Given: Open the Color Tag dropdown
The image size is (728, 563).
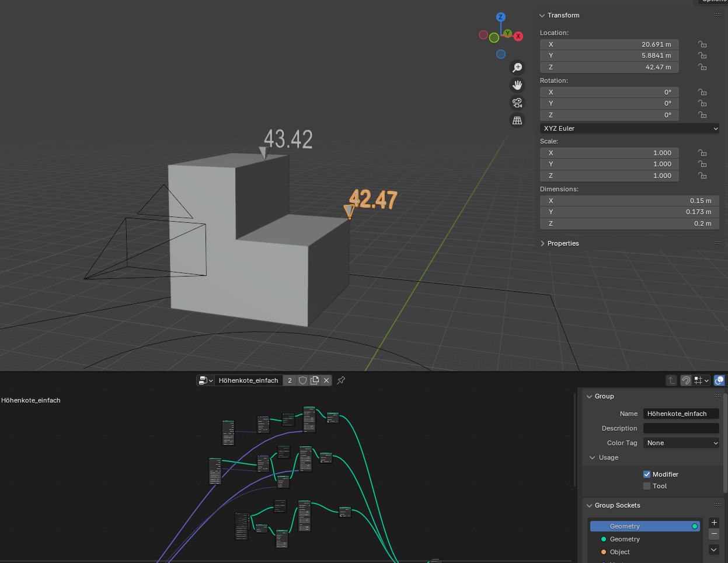Looking at the screenshot, I should coord(681,443).
